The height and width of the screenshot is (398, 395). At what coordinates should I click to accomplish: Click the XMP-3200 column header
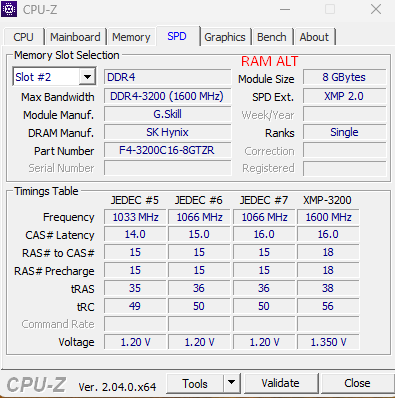point(327,200)
